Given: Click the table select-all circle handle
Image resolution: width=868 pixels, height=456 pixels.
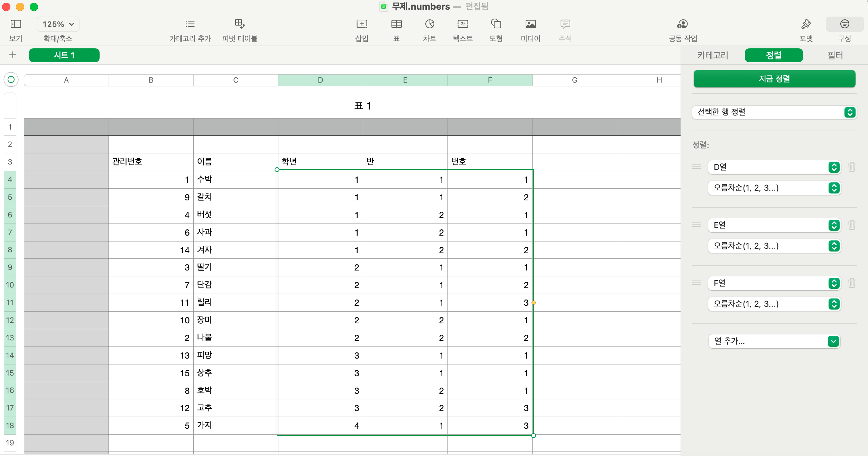Looking at the screenshot, I should (x=11, y=80).
